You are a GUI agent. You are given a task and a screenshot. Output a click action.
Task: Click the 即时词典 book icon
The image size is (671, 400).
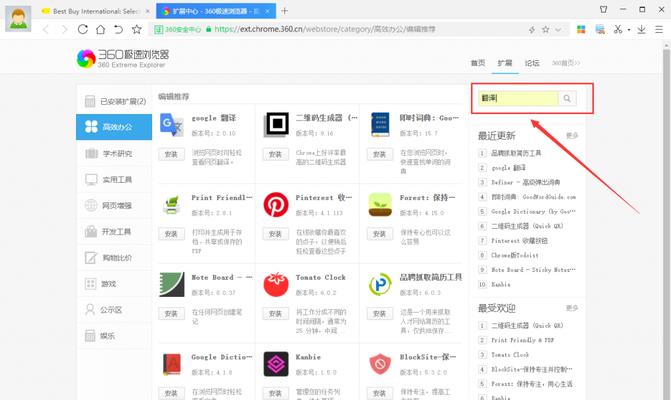[x=380, y=124]
